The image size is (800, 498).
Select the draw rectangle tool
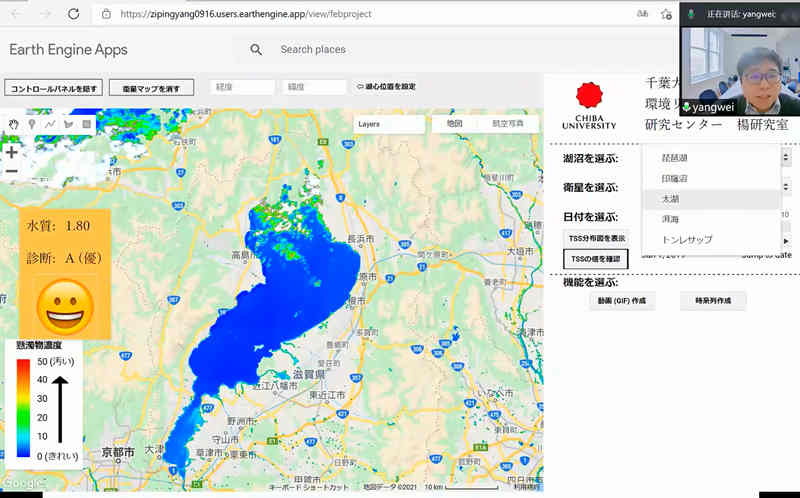coord(87,124)
